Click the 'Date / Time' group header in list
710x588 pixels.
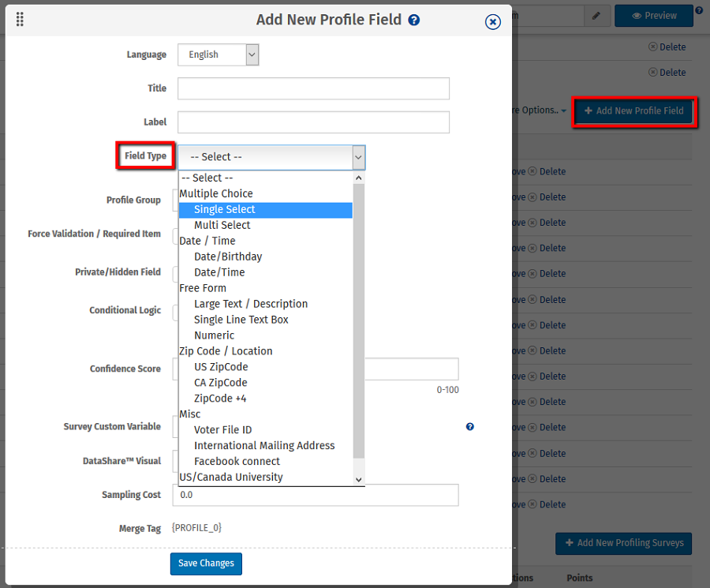click(207, 241)
